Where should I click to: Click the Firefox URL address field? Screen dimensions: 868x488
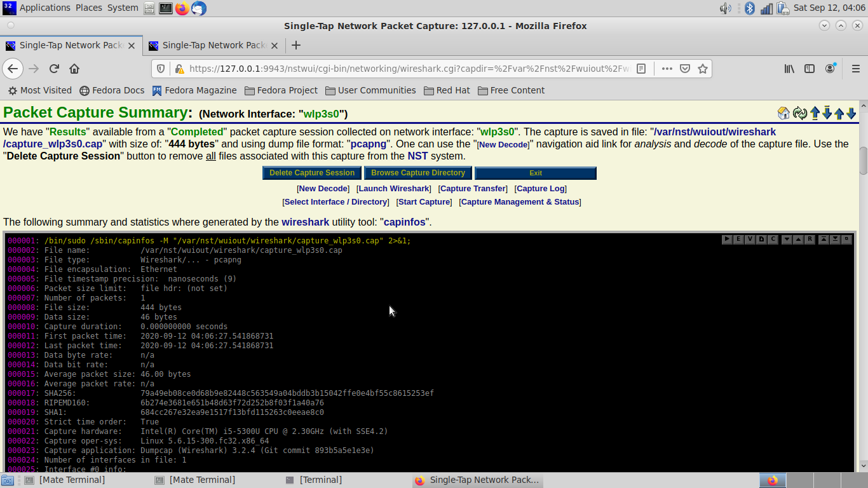pyautogui.click(x=407, y=69)
